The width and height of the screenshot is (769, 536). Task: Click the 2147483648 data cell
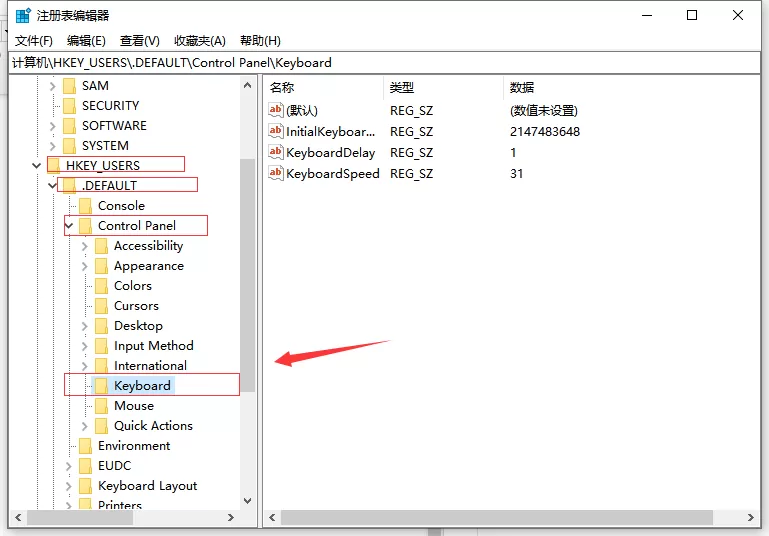coord(545,131)
